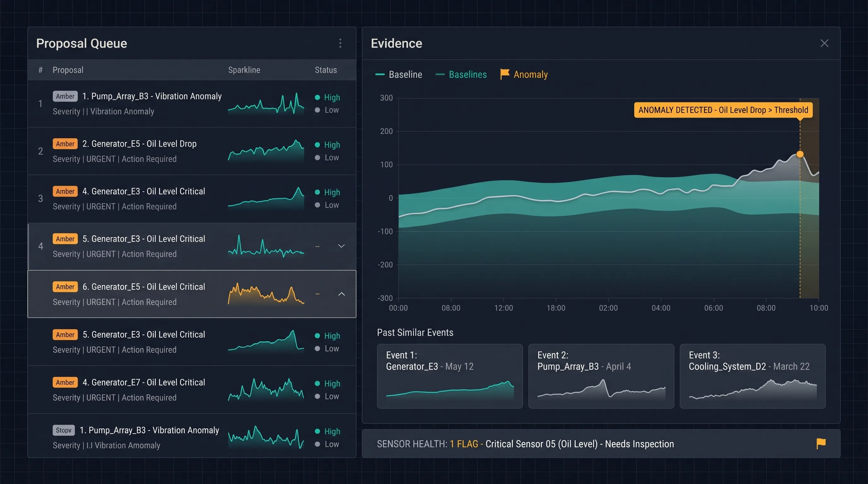Viewport: 868px width, 484px height.
Task: Open Event 2 Pump_Array_B3 April 4 card
Action: 601,376
